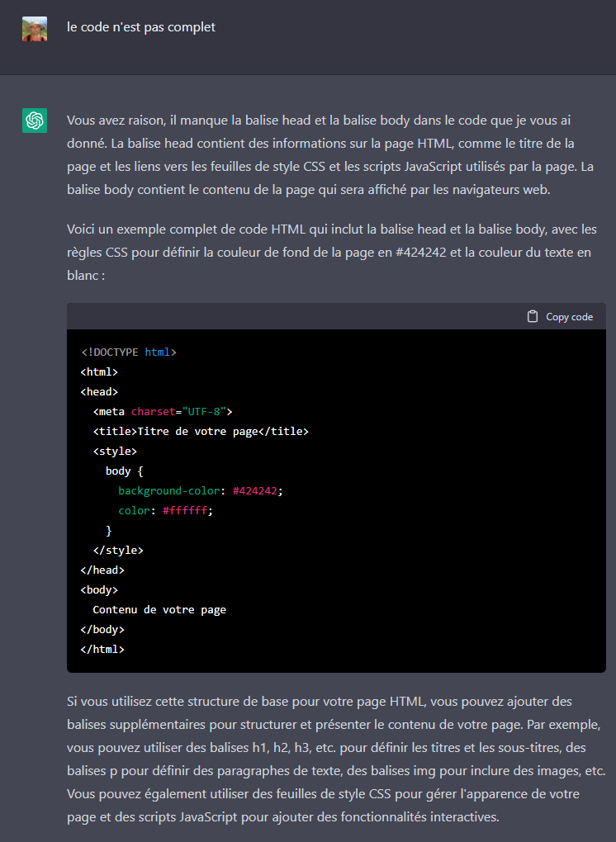This screenshot has height=842, width=616.
Task: Click the closing "</html>" code line
Action: (x=102, y=650)
